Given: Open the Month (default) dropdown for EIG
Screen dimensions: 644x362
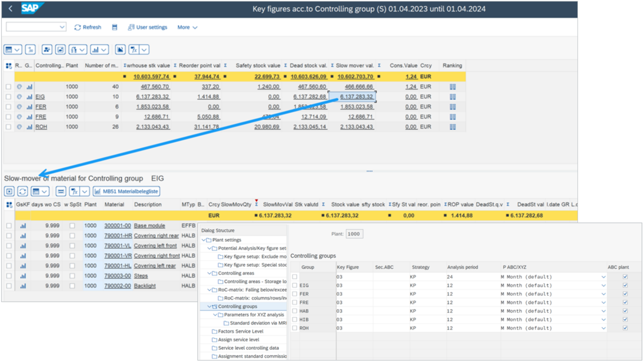Looking at the screenshot, I should (604, 285).
